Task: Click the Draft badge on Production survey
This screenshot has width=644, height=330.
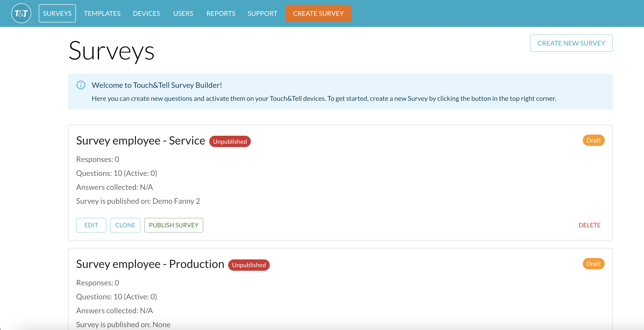Action: click(593, 264)
